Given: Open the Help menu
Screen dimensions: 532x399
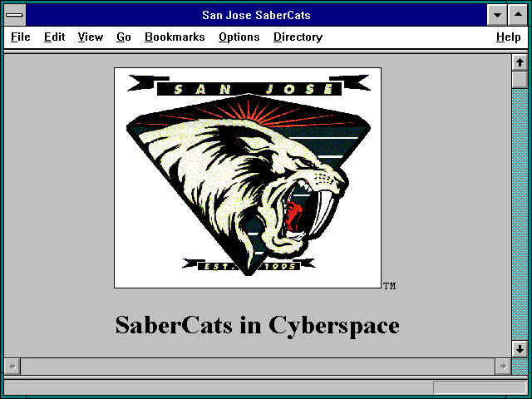Looking at the screenshot, I should pyautogui.click(x=508, y=37).
